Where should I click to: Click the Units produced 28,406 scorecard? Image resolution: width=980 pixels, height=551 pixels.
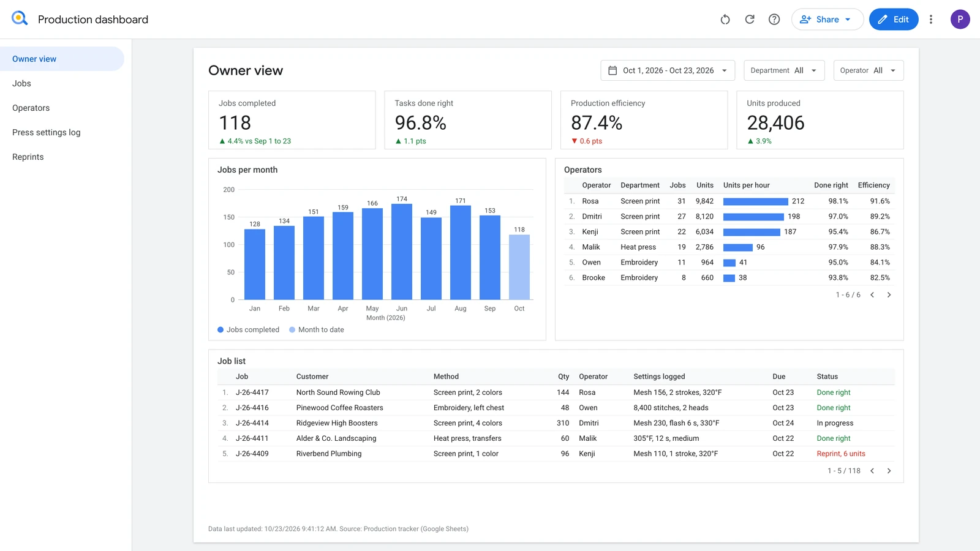click(x=820, y=120)
